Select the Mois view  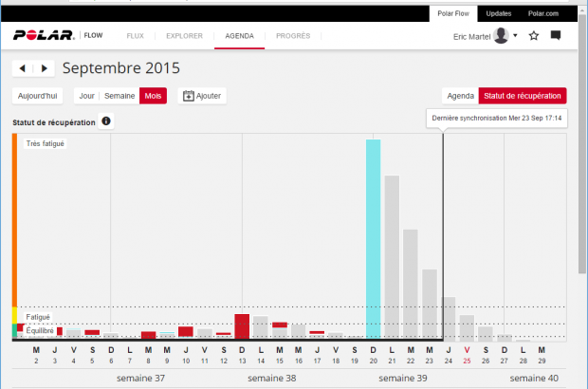coord(153,96)
